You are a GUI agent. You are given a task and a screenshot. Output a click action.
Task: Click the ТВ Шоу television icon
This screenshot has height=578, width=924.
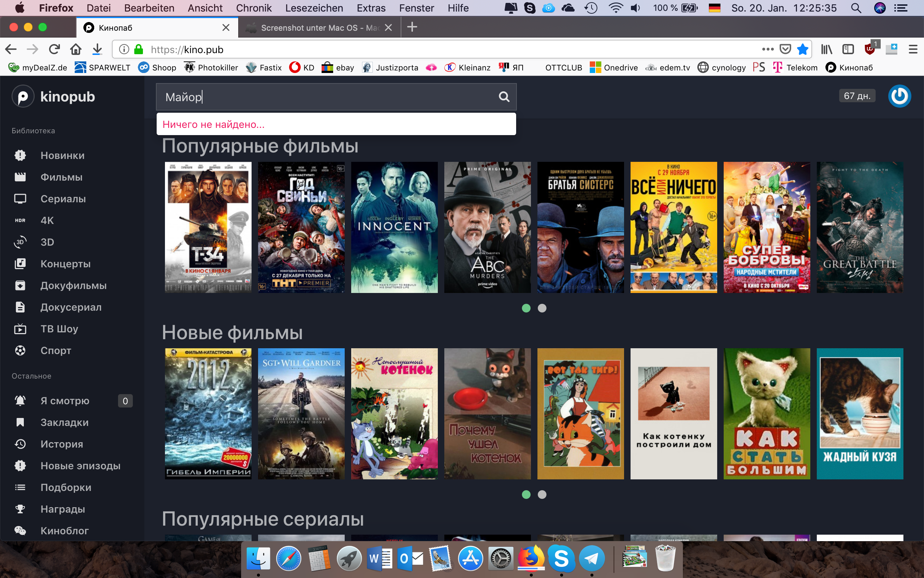coord(20,329)
